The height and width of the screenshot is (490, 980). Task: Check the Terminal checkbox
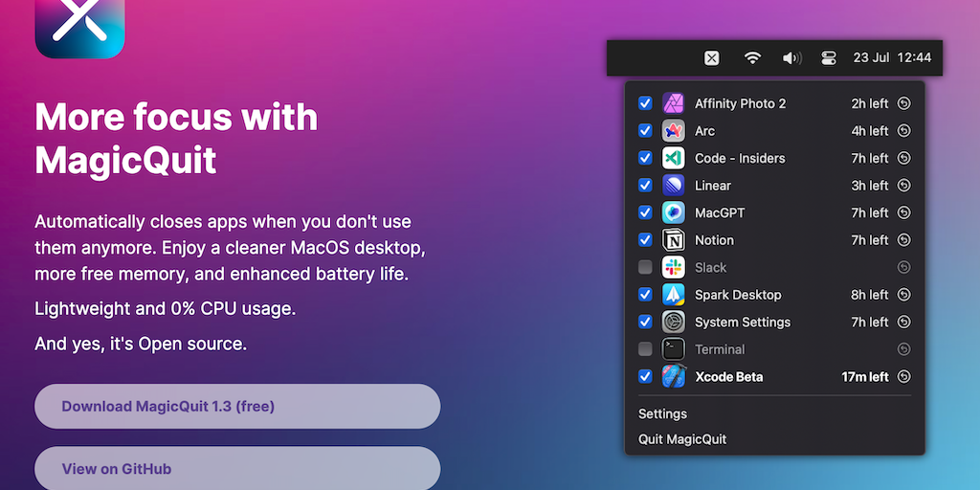pos(645,349)
